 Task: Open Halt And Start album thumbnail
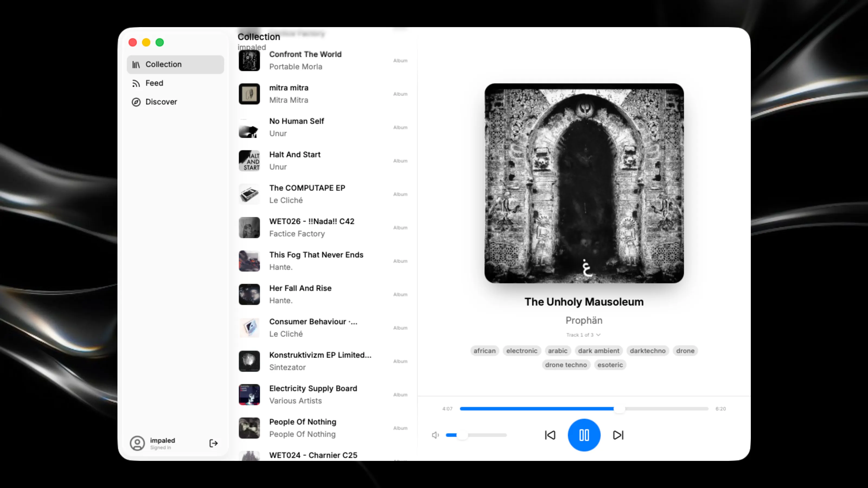pos(249,161)
